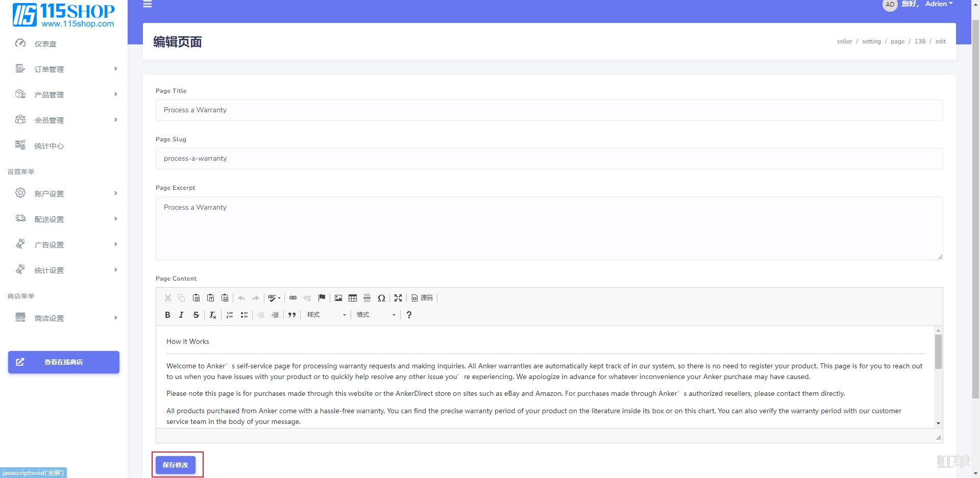Viewport: 980px width, 478px height.
Task: Expand 会员管理 menu
Action: (64, 120)
